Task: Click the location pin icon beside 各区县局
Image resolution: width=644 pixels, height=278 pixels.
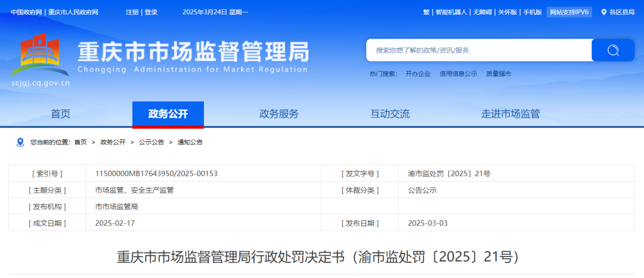Action: tap(603, 13)
